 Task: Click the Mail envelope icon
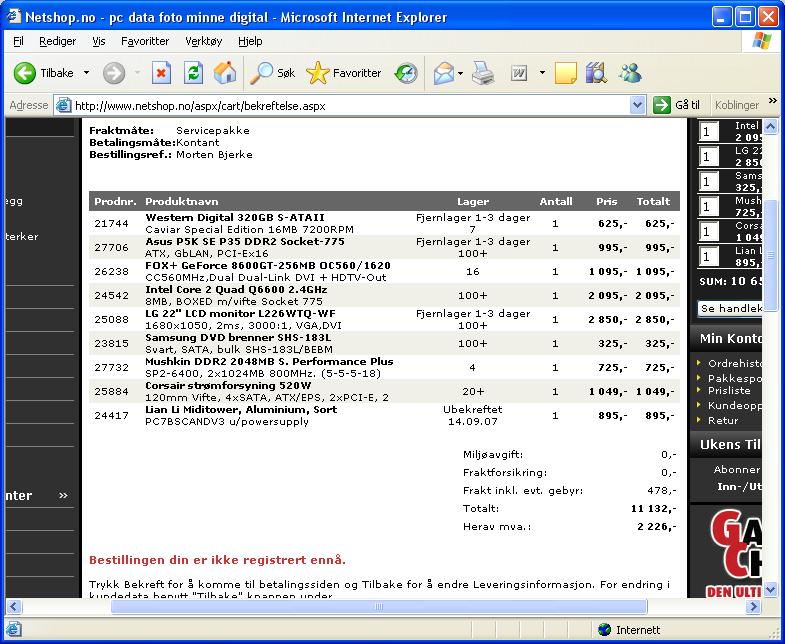pos(444,73)
